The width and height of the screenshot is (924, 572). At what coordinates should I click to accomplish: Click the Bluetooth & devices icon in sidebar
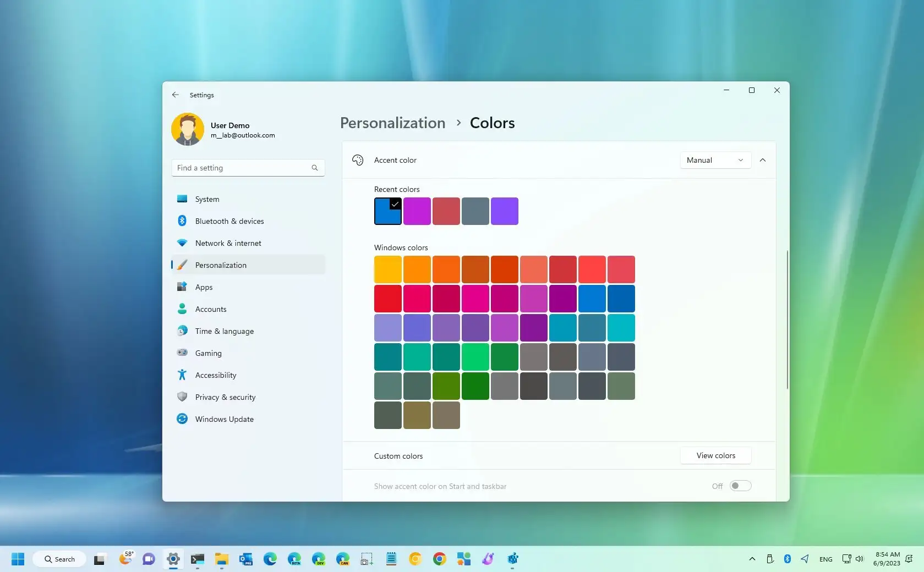coord(182,221)
